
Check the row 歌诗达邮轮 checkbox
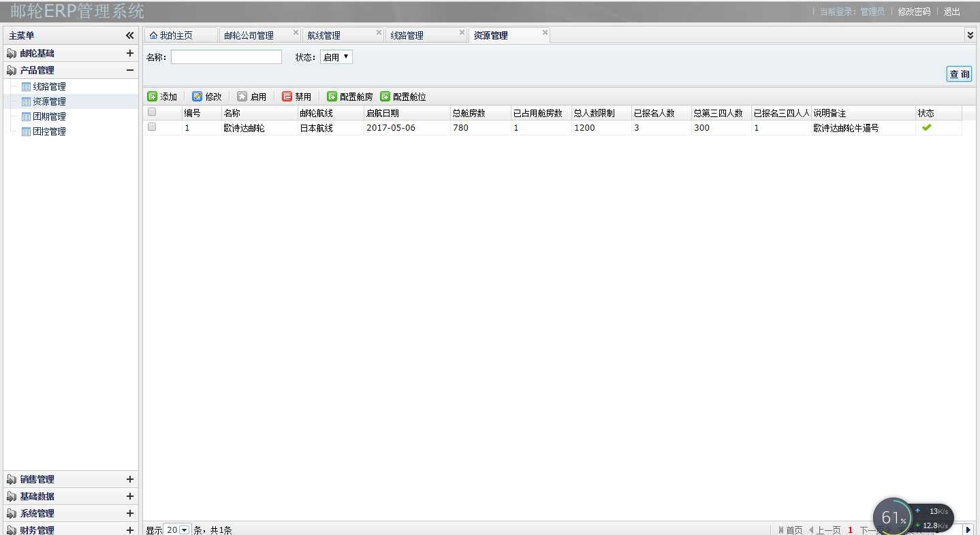[152, 127]
